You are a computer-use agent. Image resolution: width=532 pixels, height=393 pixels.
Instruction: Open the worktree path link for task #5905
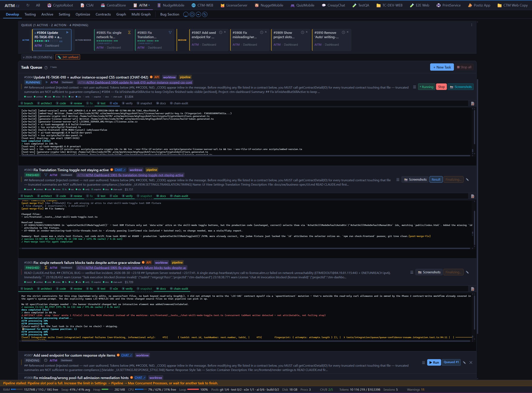132,268
